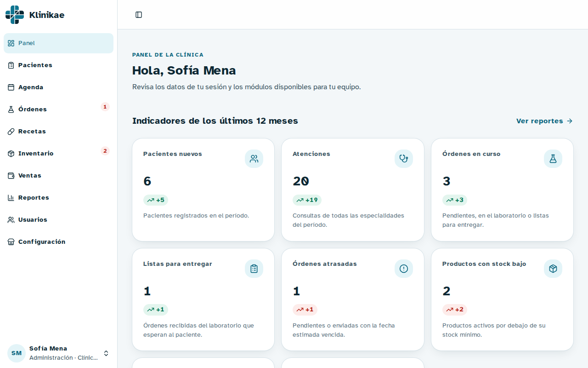This screenshot has width=588, height=368.
Task: Select the Órdenes atrasadas card title
Action: pyautogui.click(x=325, y=264)
